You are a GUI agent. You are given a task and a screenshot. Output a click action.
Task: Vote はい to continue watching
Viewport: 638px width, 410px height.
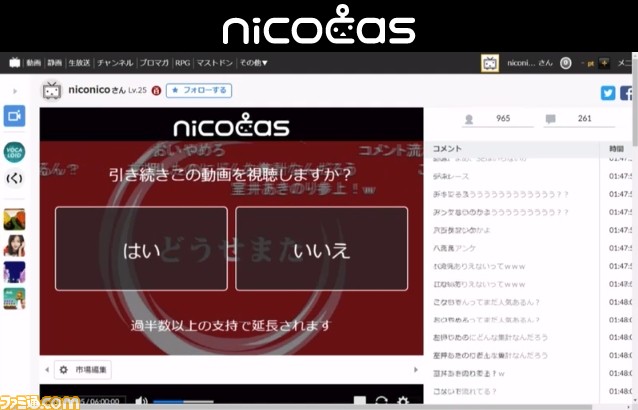click(141, 249)
